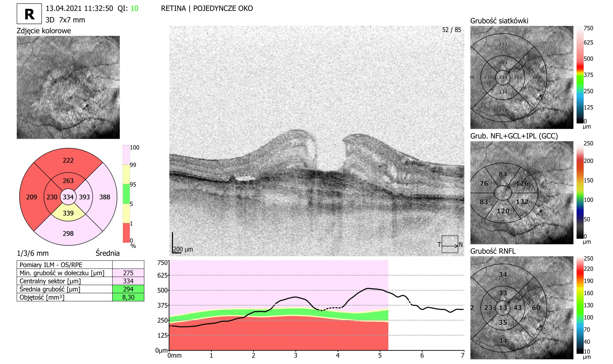Viewport: 613px width, 364px height.
Task: Click the 52 / 85 scan counter
Action: [451, 30]
